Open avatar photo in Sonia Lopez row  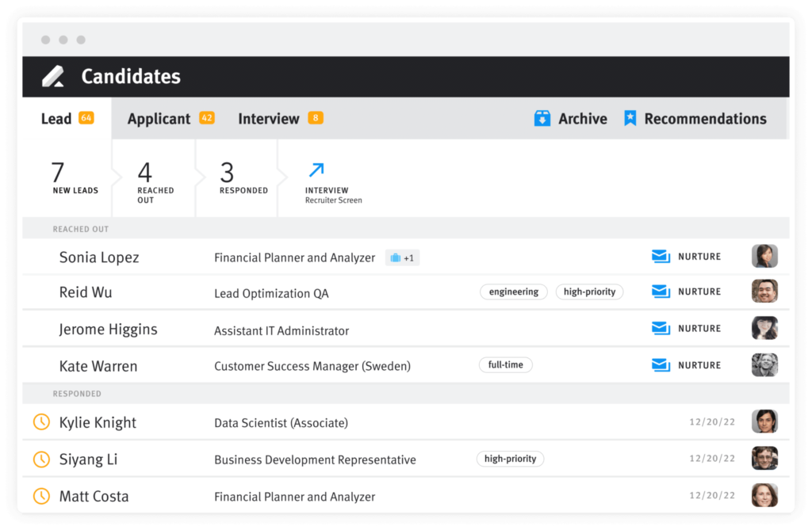tap(764, 256)
